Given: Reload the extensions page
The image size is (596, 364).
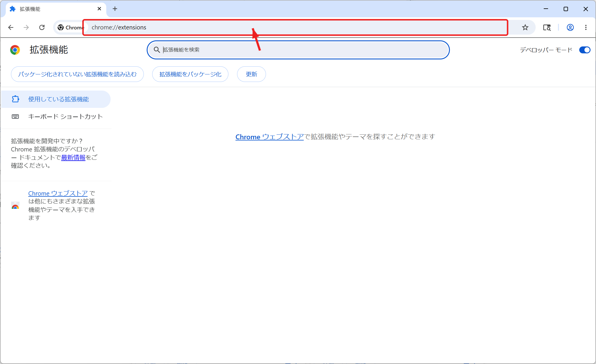Looking at the screenshot, I should point(42,27).
